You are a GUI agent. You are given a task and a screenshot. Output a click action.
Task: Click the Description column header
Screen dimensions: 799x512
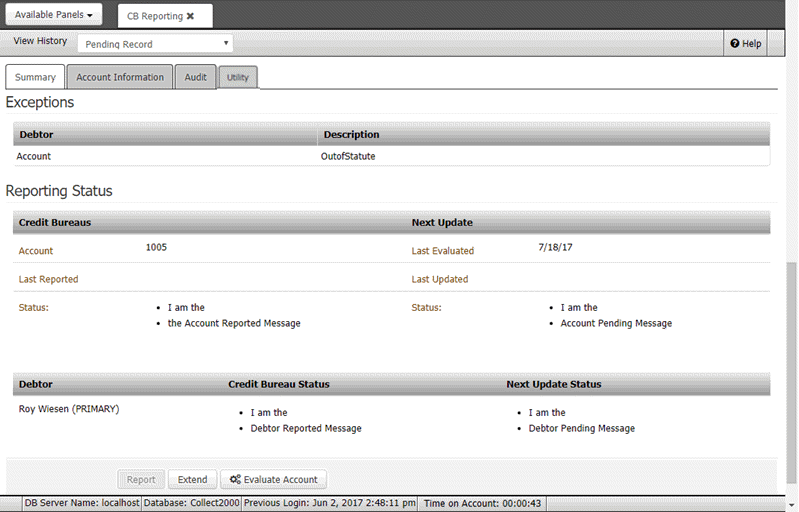[x=350, y=134]
